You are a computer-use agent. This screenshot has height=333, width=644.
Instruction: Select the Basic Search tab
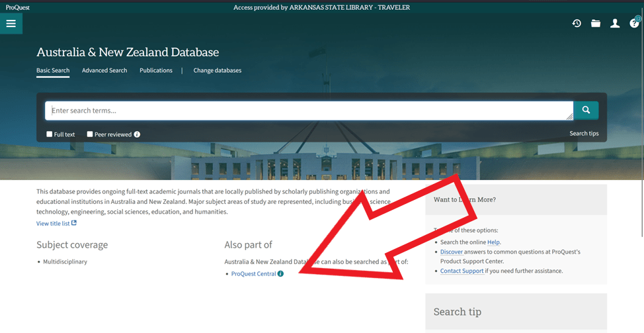[53, 71]
